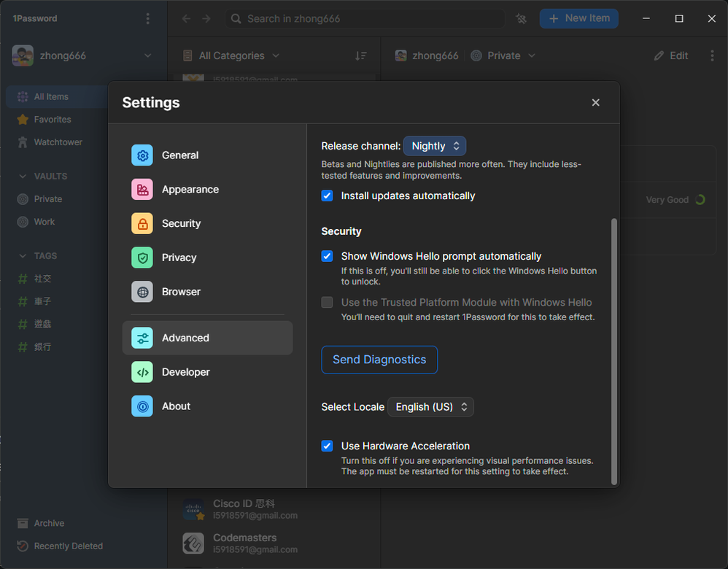Close the Settings dialog
728x569 pixels.
[595, 103]
